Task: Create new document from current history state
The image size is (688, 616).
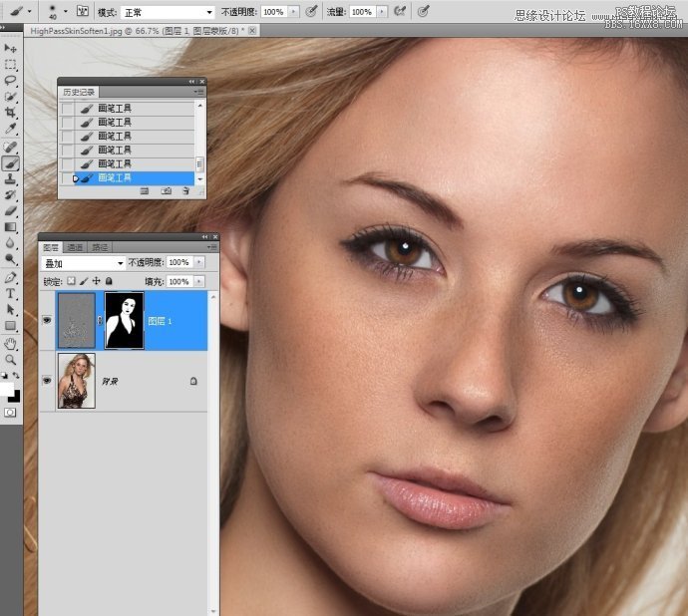Action: pos(145,190)
